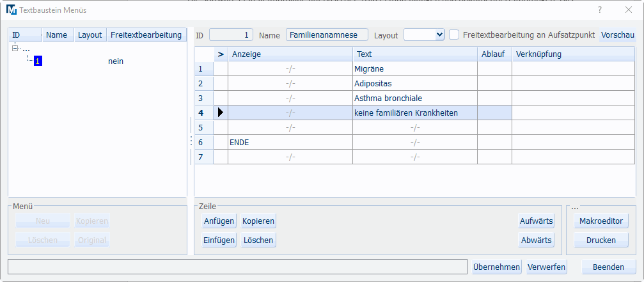Click the Anfügen button
Viewport: 644px width, 282px height.
(219, 221)
